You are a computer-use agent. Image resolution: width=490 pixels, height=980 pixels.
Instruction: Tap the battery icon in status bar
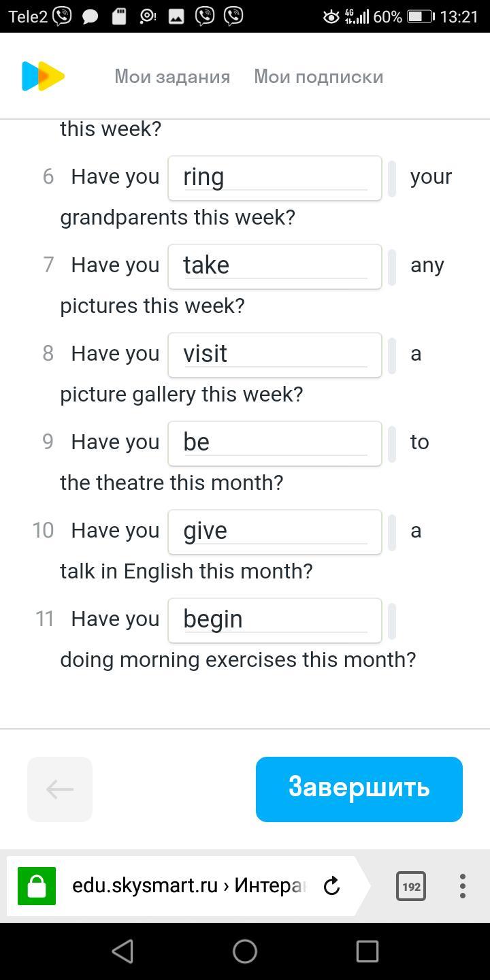click(x=420, y=16)
